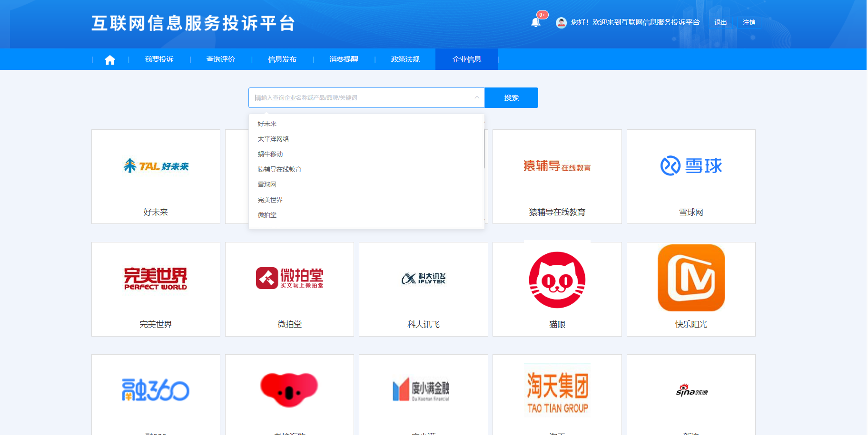Screen dimensions: 868x435
Task: Click the 雪球网 card caption
Action: coord(691,212)
